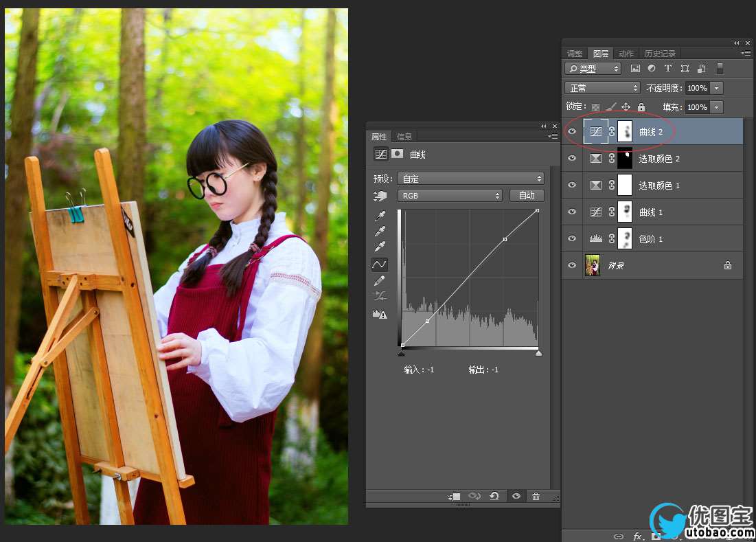Toggle visibility of 选取颜色 1 layer

pyautogui.click(x=572, y=185)
